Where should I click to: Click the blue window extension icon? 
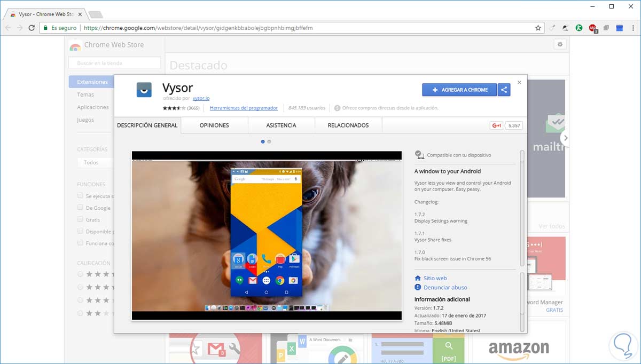[x=620, y=28]
